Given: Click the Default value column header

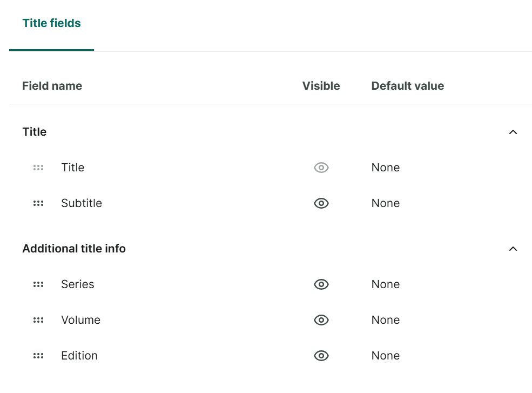Looking at the screenshot, I should tap(407, 86).
